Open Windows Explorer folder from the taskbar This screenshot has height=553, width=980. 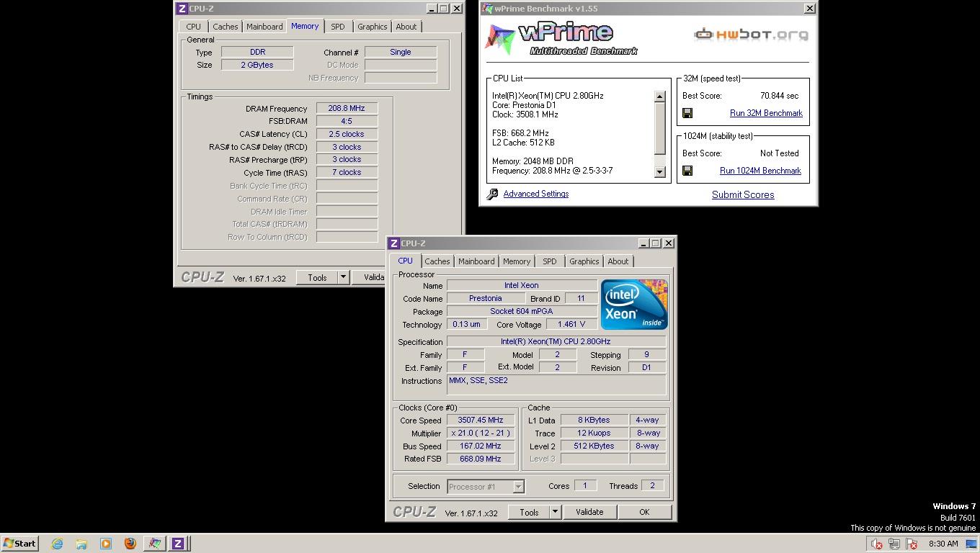point(81,544)
